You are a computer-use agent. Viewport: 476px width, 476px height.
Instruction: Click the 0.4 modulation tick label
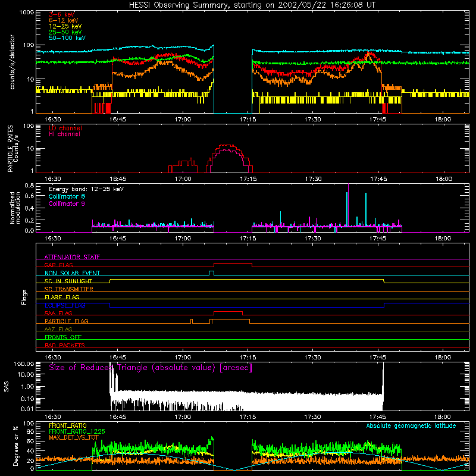click(x=29, y=208)
